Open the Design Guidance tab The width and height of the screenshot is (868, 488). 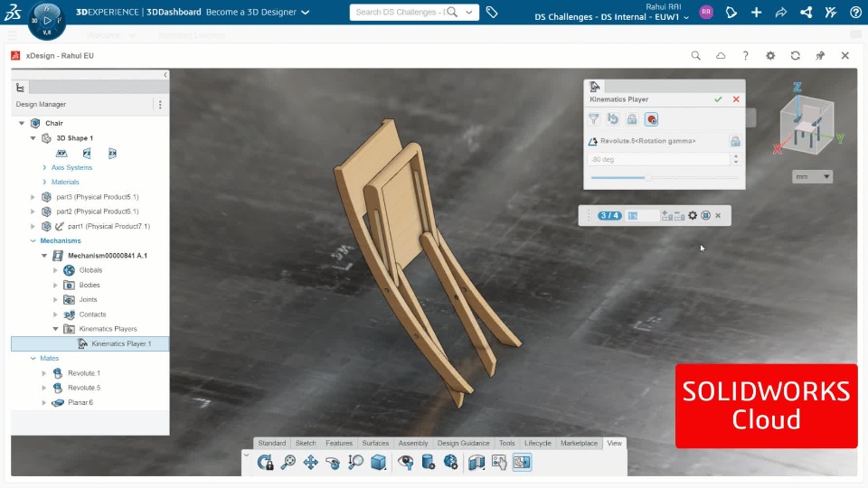pyautogui.click(x=463, y=443)
